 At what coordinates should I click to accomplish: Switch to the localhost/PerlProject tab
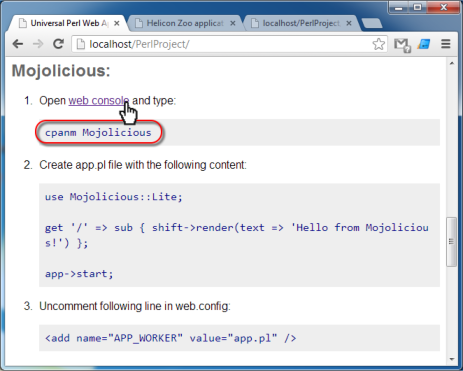(301, 23)
